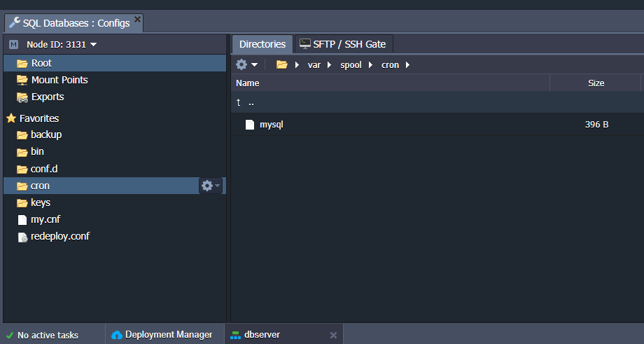644x344 pixels.
Task: Click the spool breadcrumb segment
Action: click(351, 65)
